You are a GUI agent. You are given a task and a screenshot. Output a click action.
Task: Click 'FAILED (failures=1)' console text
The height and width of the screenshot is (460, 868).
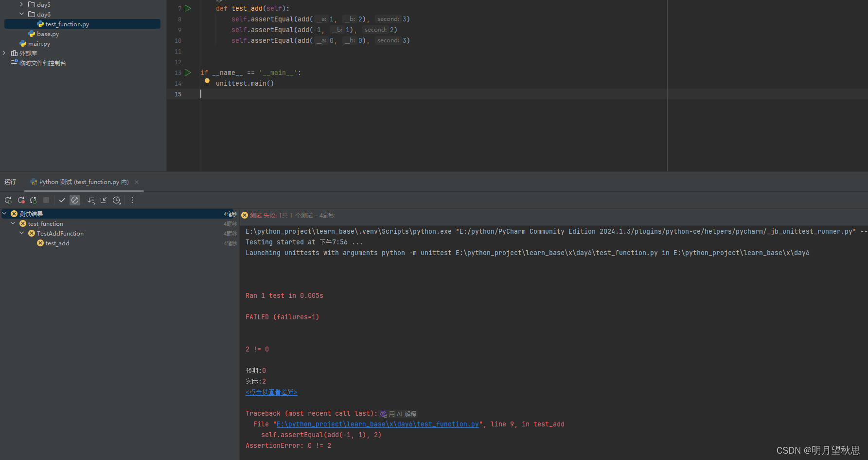click(283, 317)
